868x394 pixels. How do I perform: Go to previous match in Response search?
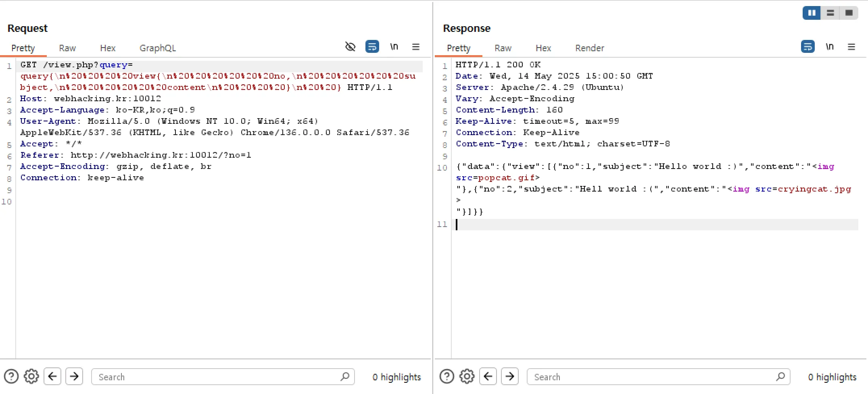click(488, 376)
